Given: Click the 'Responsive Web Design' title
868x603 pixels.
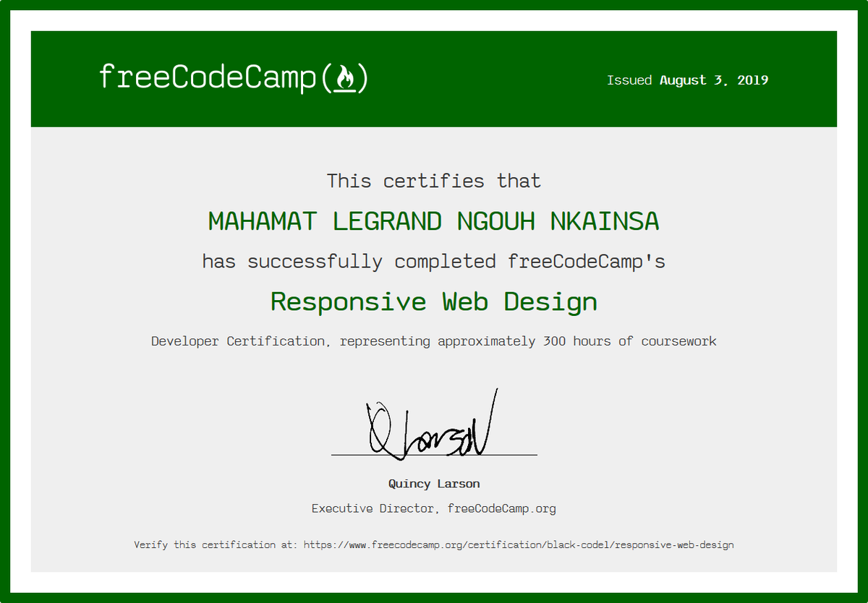Looking at the screenshot, I should [434, 301].
